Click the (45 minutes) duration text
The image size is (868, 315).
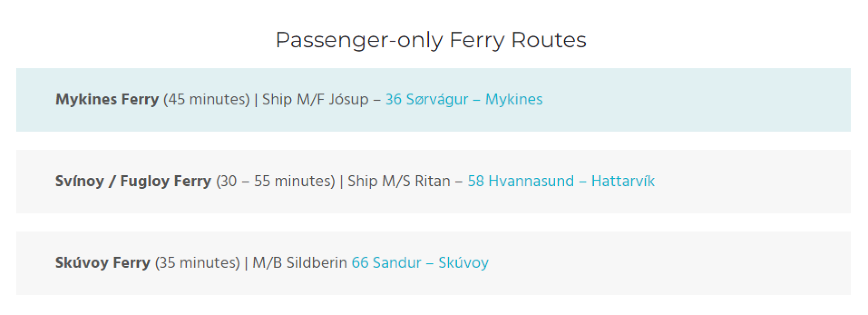click(207, 99)
